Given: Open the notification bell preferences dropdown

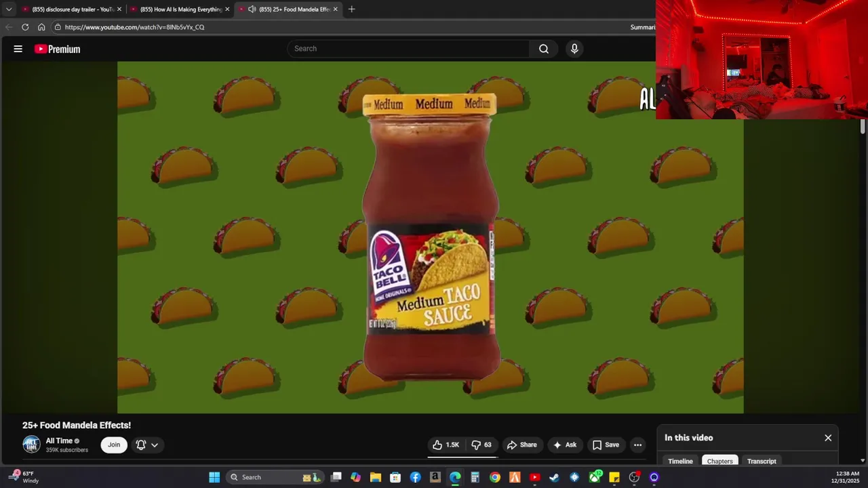Looking at the screenshot, I should (147, 445).
